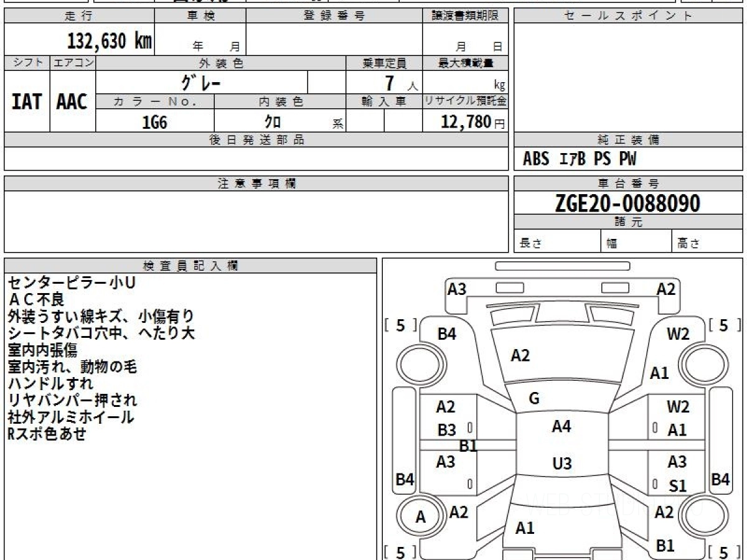
Task: Select the interior color クロ
Action: 273,123
